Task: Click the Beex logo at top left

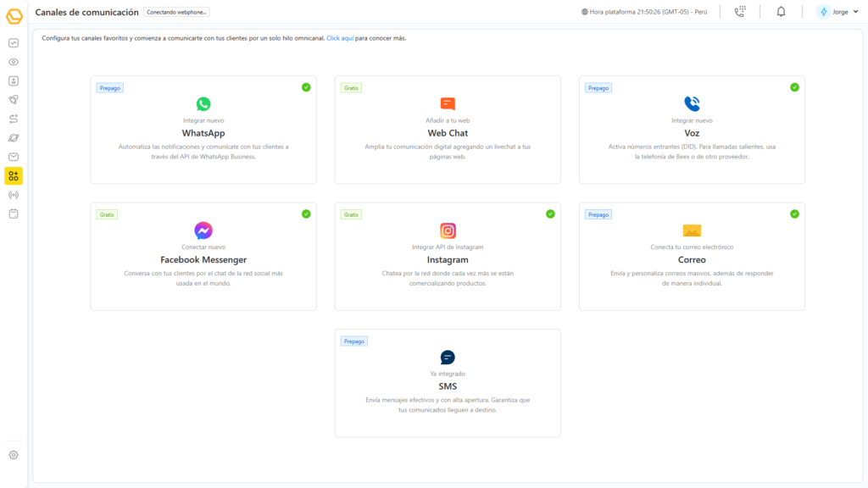Action: (14, 15)
